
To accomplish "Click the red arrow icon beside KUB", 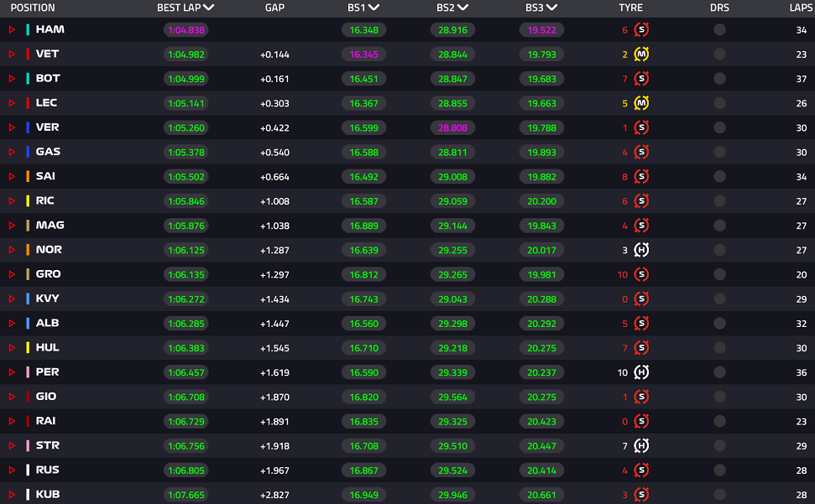I will point(12,495).
